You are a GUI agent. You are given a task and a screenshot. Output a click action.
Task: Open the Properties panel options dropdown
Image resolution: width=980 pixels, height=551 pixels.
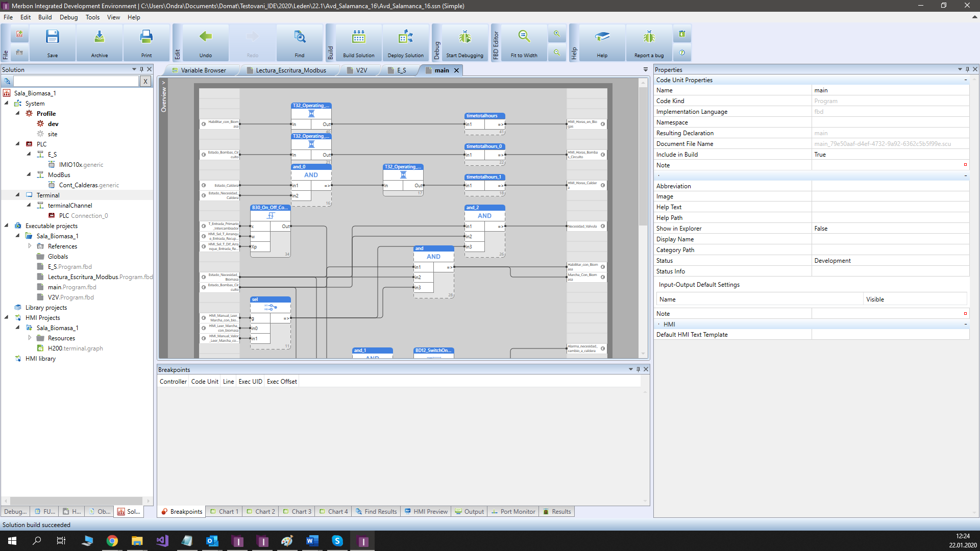[x=960, y=69]
